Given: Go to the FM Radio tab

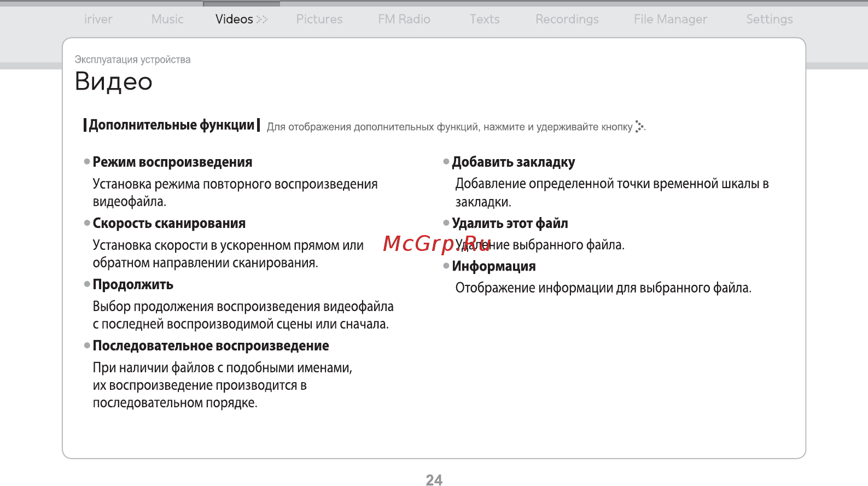Looking at the screenshot, I should (404, 19).
